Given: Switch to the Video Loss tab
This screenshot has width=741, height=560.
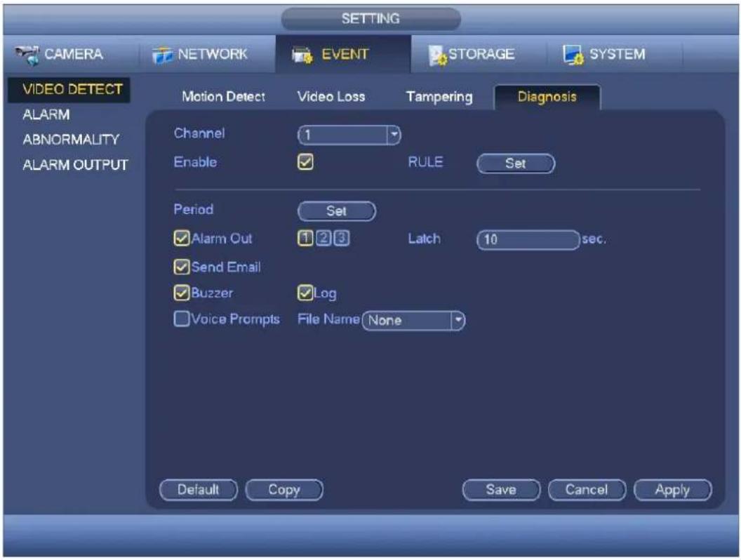Looking at the screenshot, I should (x=331, y=96).
